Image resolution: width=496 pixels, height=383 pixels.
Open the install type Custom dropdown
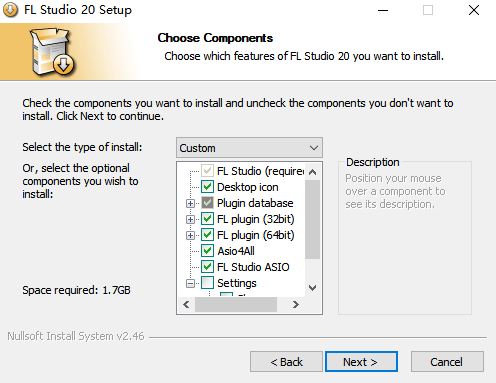(249, 148)
